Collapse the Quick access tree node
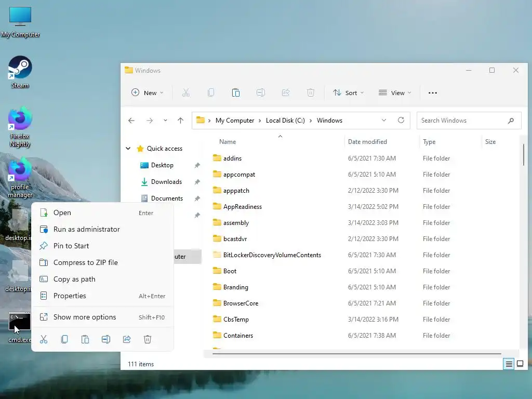Viewport: 532px width, 399px height. point(128,148)
